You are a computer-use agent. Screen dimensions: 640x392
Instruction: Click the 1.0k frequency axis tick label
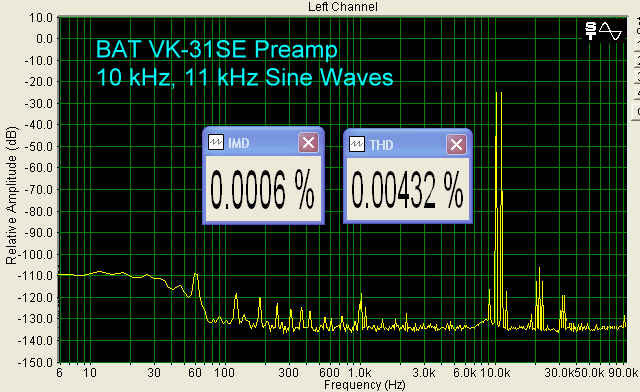[360, 373]
